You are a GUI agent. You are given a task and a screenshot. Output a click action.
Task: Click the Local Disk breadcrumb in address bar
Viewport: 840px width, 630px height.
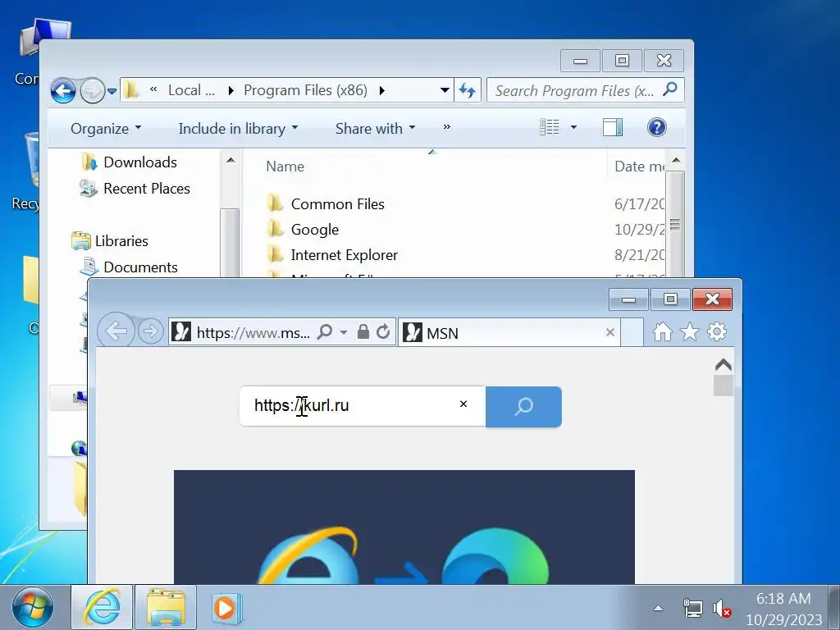click(191, 90)
